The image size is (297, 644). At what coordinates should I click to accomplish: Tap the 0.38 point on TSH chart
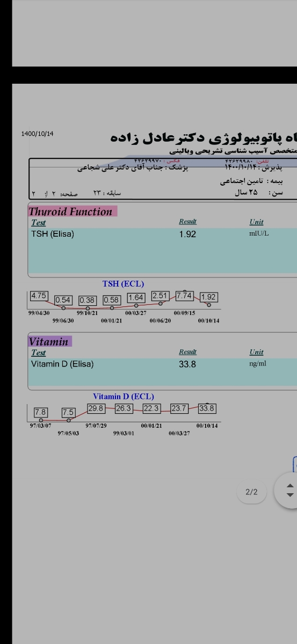coord(87,300)
